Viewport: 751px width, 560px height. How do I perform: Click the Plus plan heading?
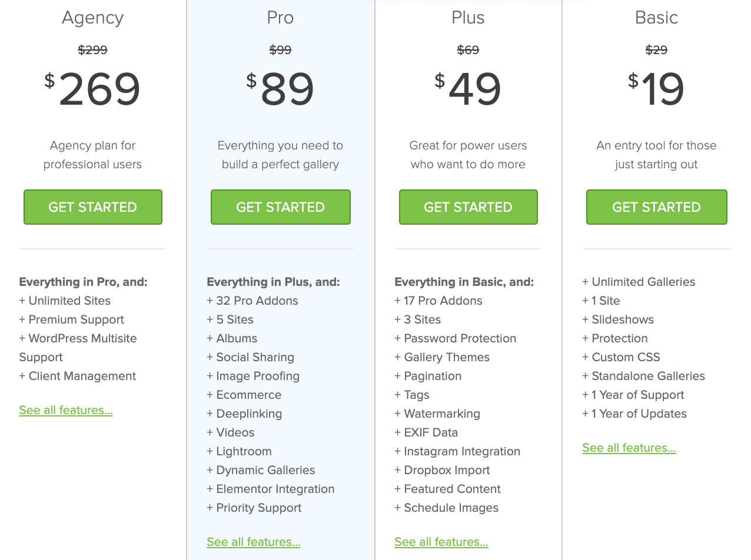468,18
